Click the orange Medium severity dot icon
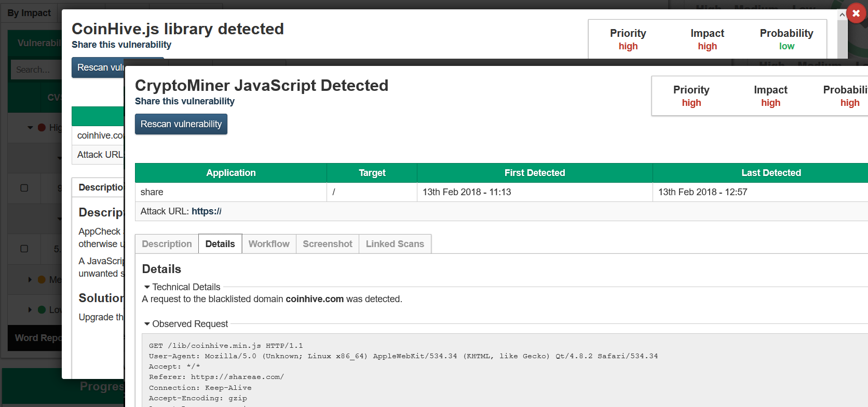Screen dimensions: 868x407 [x=42, y=280]
